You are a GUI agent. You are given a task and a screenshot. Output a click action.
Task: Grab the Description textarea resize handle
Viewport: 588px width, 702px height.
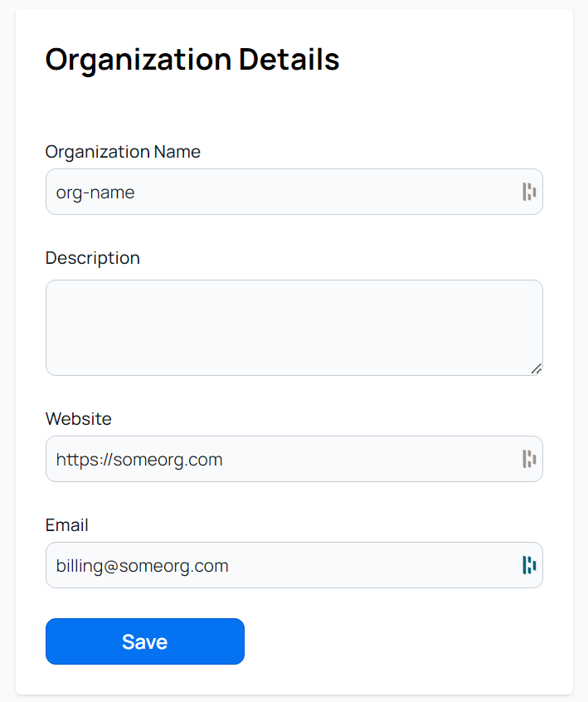coord(537,369)
